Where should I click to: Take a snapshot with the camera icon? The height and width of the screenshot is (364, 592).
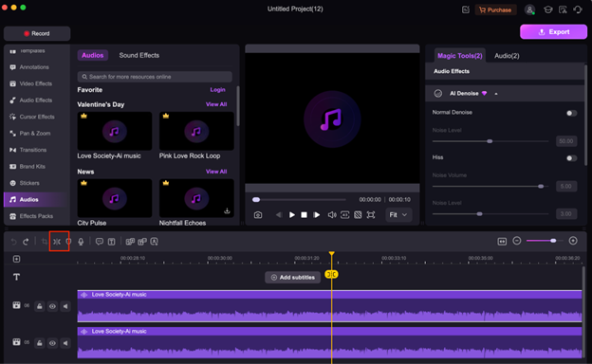click(258, 215)
